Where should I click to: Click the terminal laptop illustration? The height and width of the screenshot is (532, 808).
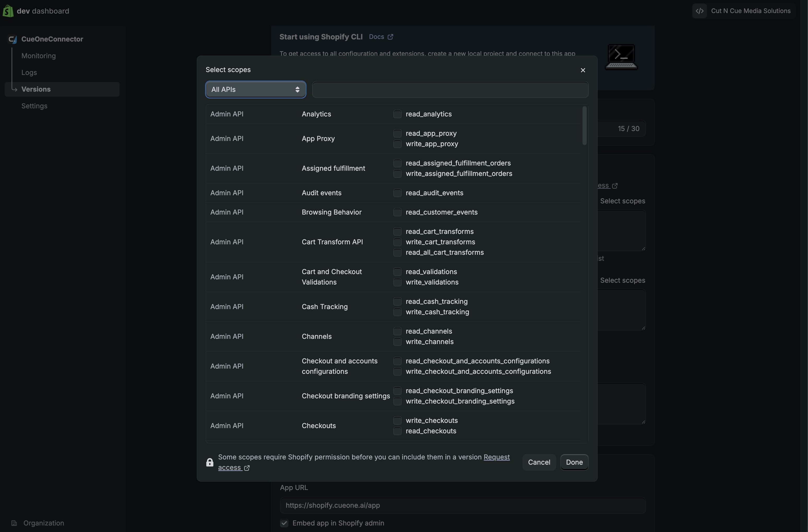pyautogui.click(x=621, y=57)
